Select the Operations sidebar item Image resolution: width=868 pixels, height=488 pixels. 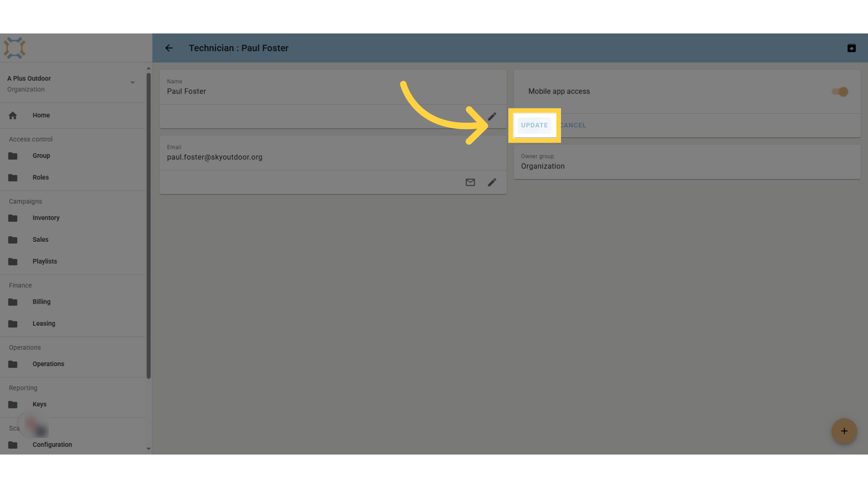coord(48,364)
